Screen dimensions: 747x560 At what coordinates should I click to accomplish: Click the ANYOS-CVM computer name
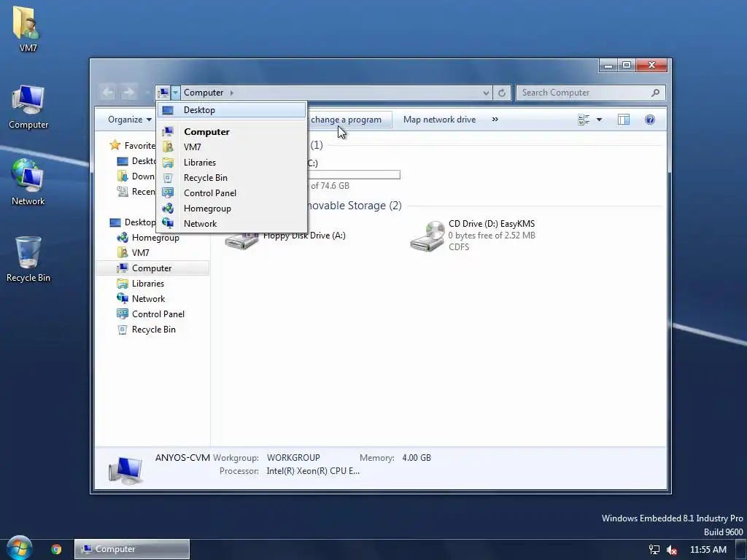pos(182,458)
